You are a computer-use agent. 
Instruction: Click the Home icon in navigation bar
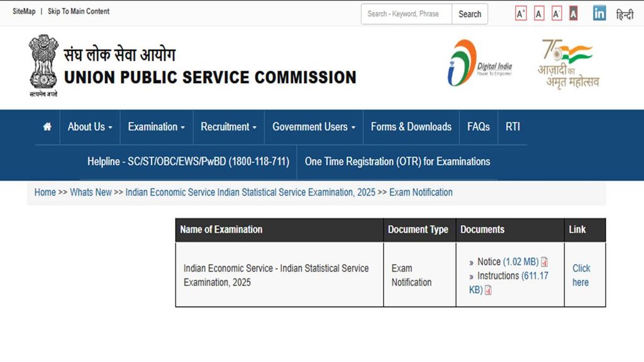coord(47,127)
